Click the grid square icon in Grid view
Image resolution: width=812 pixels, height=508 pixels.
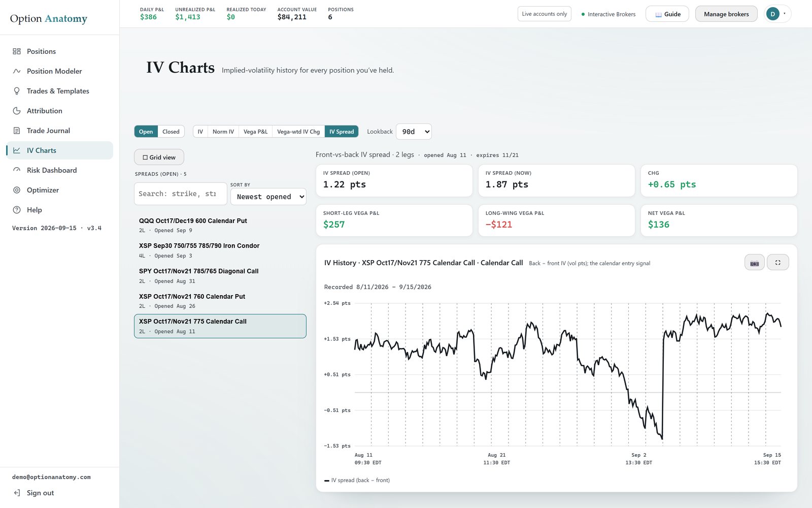tap(145, 157)
